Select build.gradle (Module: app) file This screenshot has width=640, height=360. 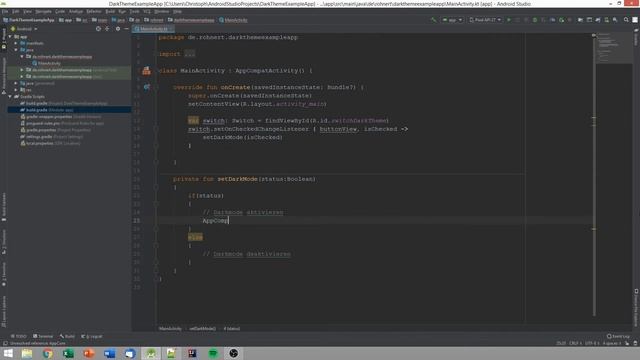point(47,110)
